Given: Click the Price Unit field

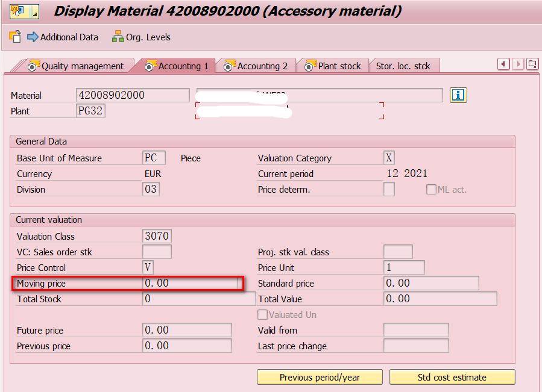Looking at the screenshot, I should (404, 267).
